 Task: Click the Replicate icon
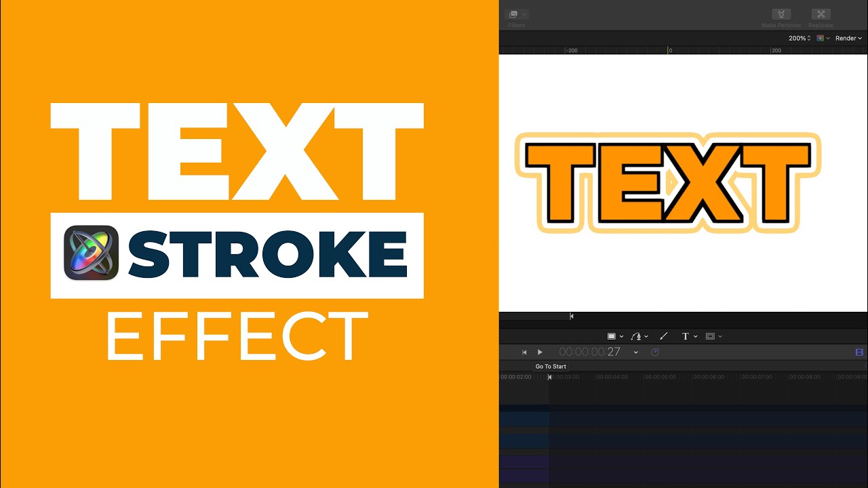pos(821,14)
